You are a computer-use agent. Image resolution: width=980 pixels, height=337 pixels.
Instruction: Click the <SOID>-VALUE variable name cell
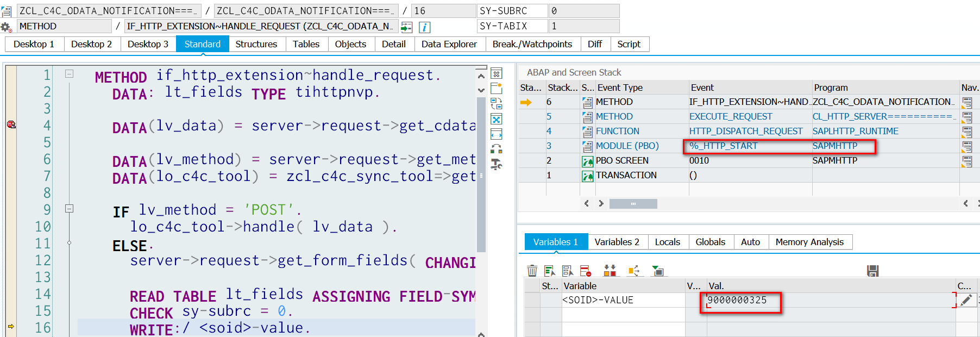(624, 300)
